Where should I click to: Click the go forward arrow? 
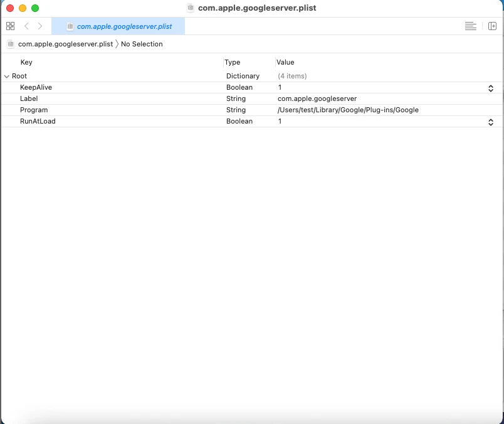[x=40, y=26]
